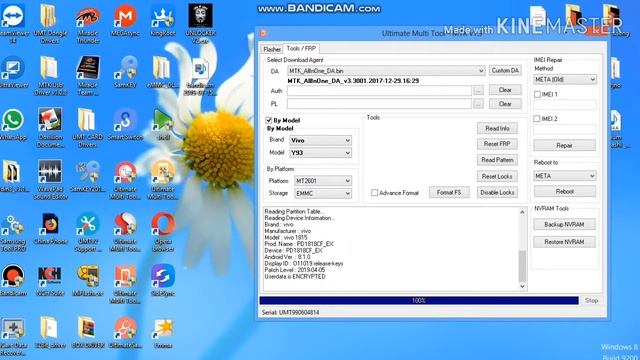Enable the IMEI 1 checkbox
This screenshot has width=640, height=360.
[537, 94]
